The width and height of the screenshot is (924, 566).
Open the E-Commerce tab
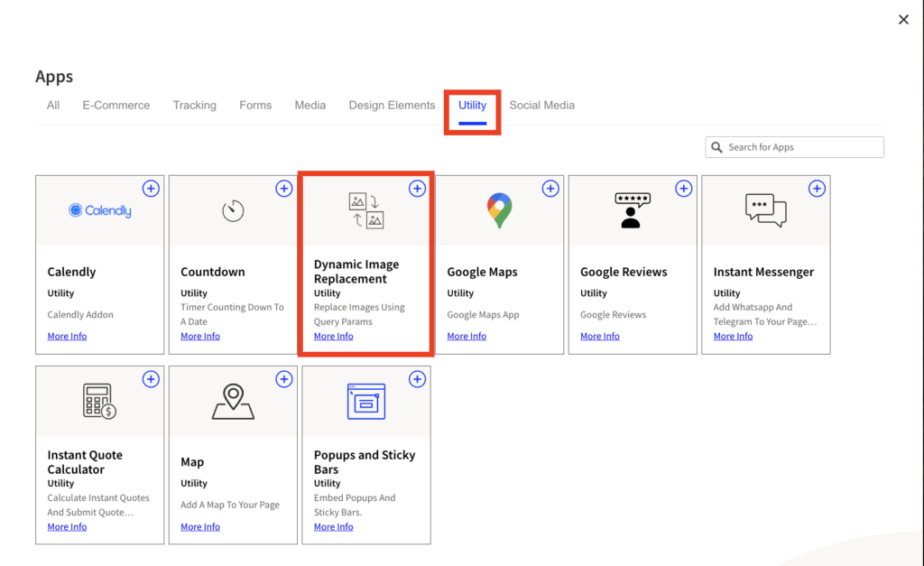tap(116, 106)
